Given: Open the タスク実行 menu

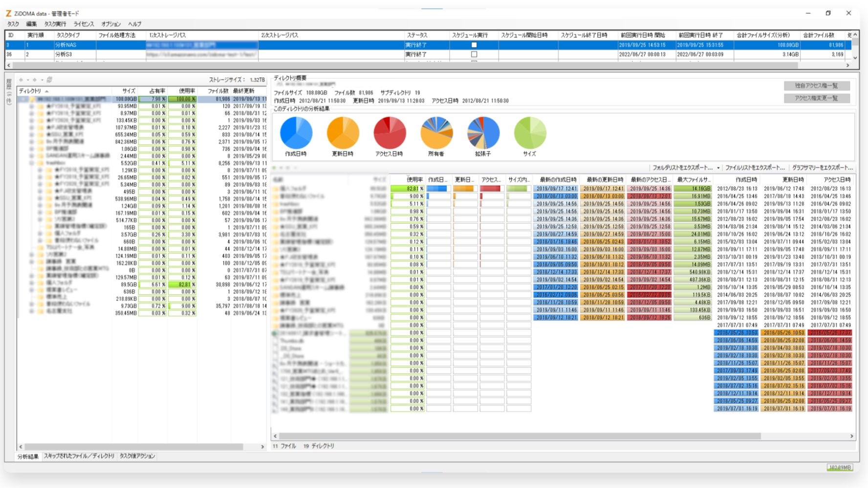Looking at the screenshot, I should tap(55, 24).
